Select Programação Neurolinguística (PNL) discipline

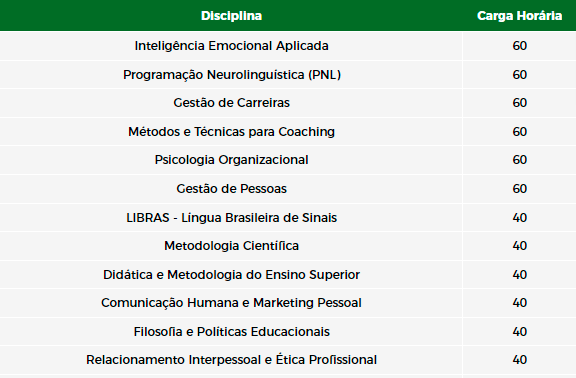click(x=232, y=75)
